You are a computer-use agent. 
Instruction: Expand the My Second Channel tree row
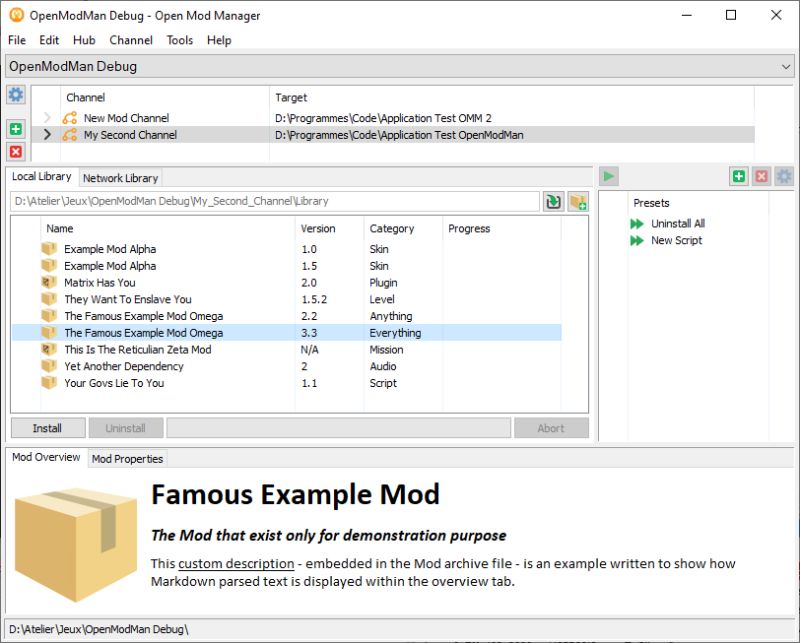coord(46,134)
